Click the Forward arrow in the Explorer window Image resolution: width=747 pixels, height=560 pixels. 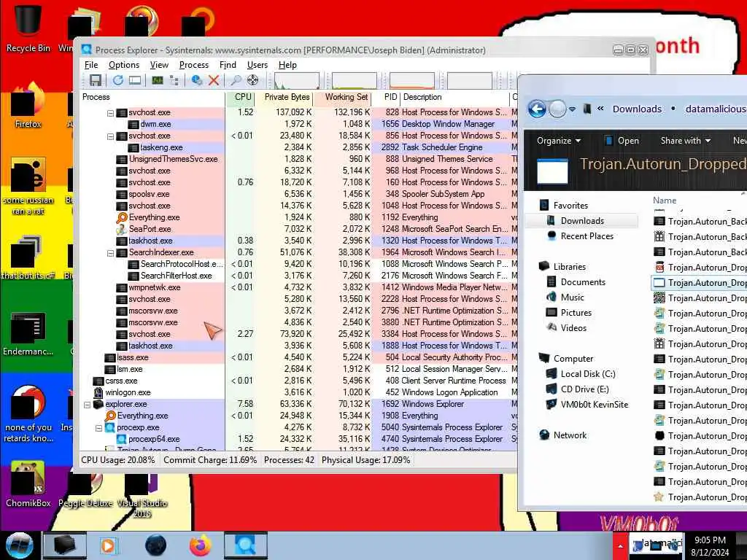click(557, 109)
